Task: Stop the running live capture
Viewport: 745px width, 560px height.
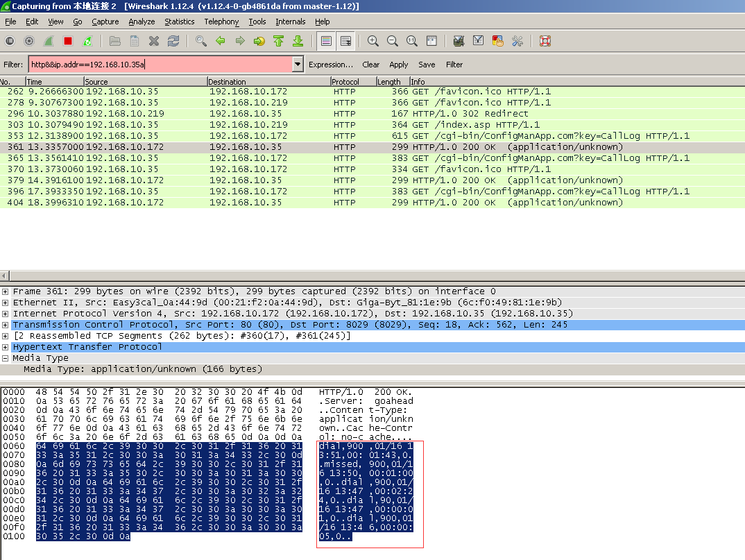Action: click(x=68, y=41)
